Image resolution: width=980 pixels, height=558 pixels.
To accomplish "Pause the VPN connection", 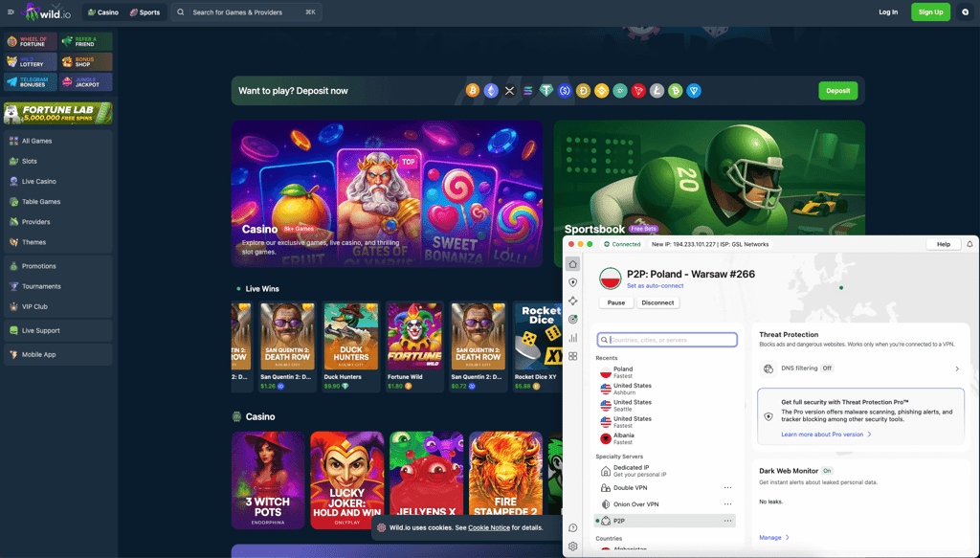I will [x=616, y=302].
